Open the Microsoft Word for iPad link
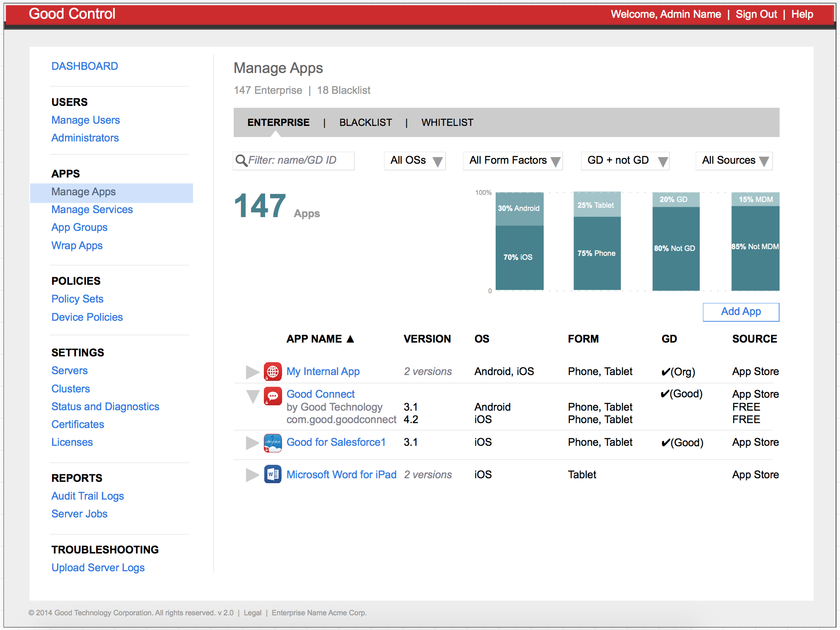The width and height of the screenshot is (840, 630). point(341,475)
